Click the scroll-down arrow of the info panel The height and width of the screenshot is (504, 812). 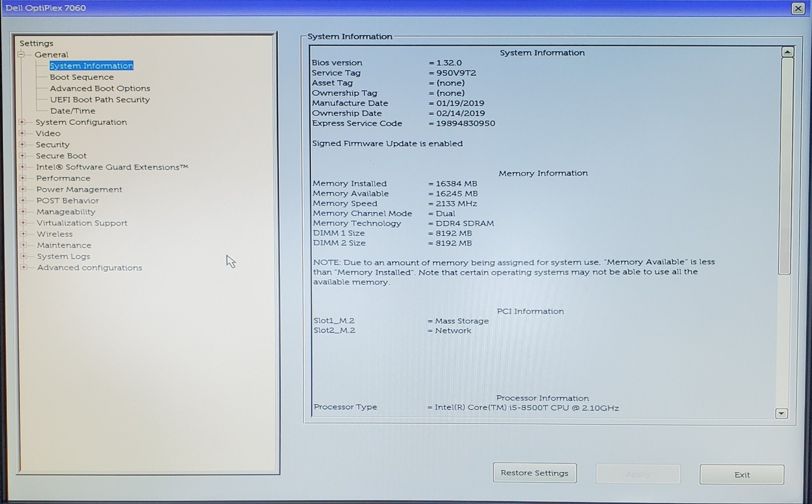pyautogui.click(x=782, y=414)
